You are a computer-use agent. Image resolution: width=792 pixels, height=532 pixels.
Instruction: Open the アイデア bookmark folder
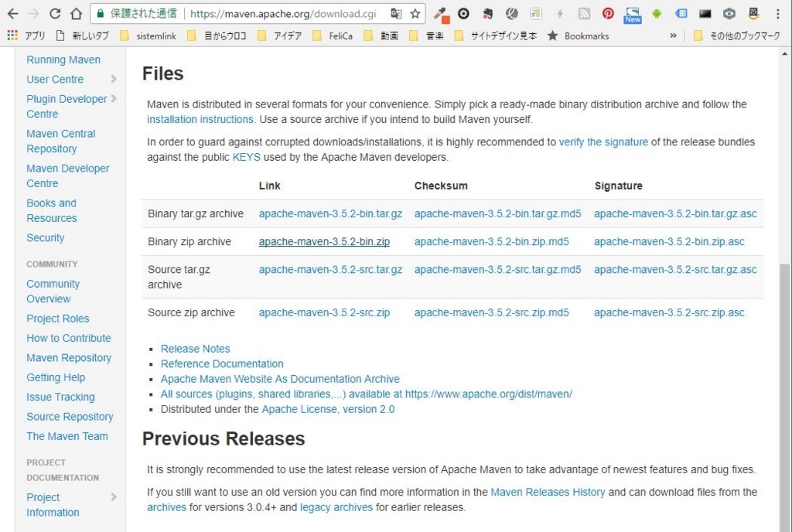280,36
